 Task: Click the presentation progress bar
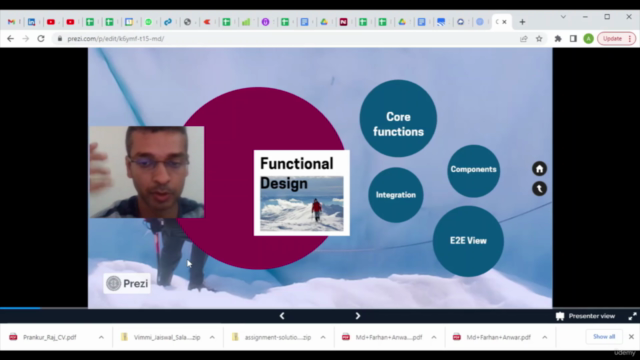[x=320, y=308]
